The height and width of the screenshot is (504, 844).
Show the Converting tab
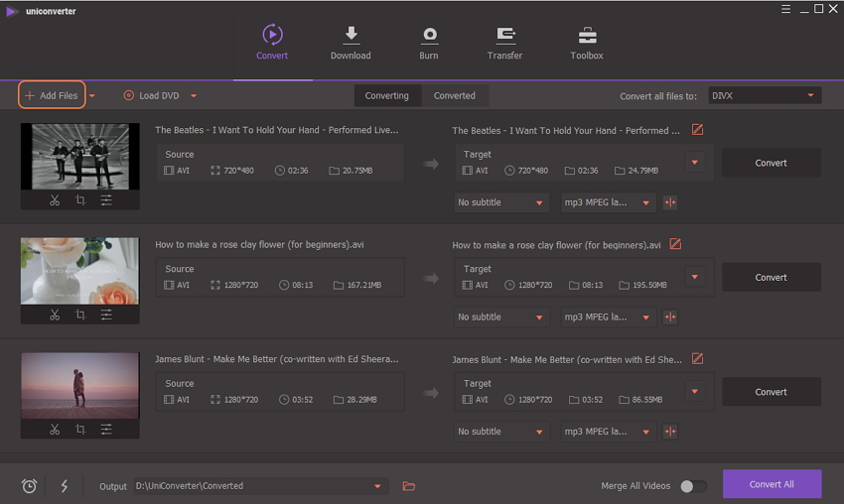tap(387, 96)
